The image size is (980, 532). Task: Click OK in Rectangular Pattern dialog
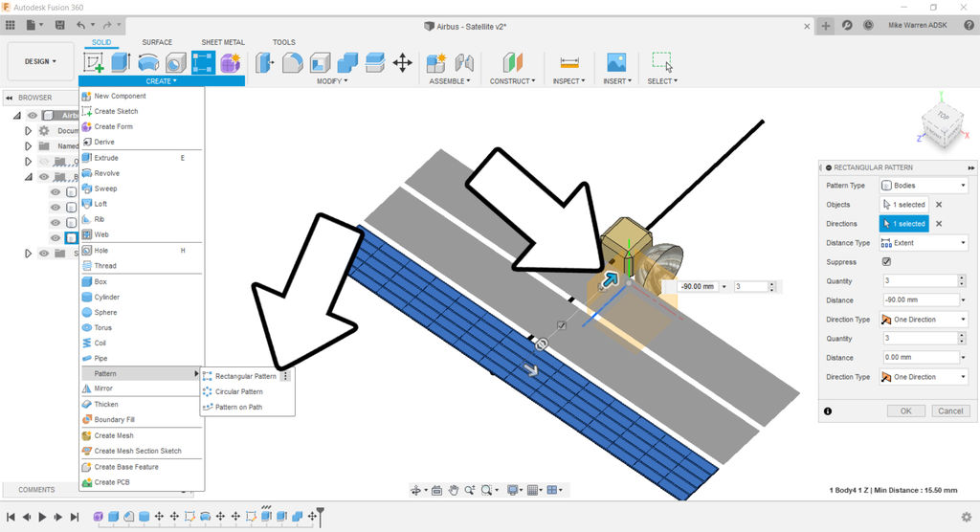pyautogui.click(x=905, y=410)
